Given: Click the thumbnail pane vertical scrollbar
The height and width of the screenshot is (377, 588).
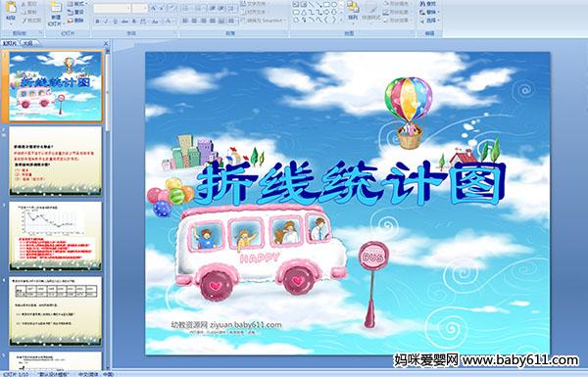Looking at the screenshot, I should point(108,210).
